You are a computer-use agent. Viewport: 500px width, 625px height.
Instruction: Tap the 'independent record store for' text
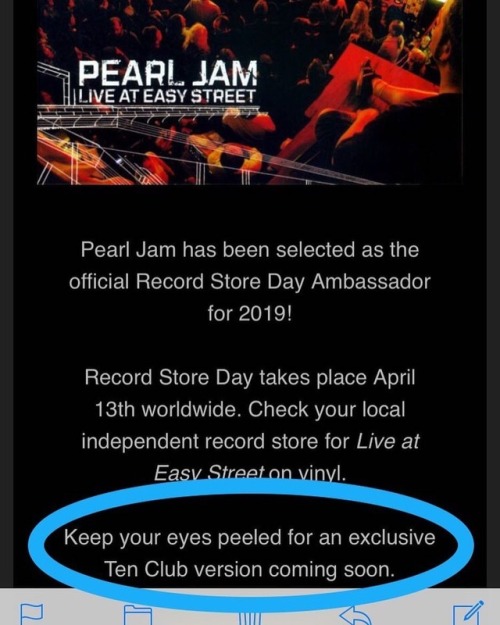[215, 442]
